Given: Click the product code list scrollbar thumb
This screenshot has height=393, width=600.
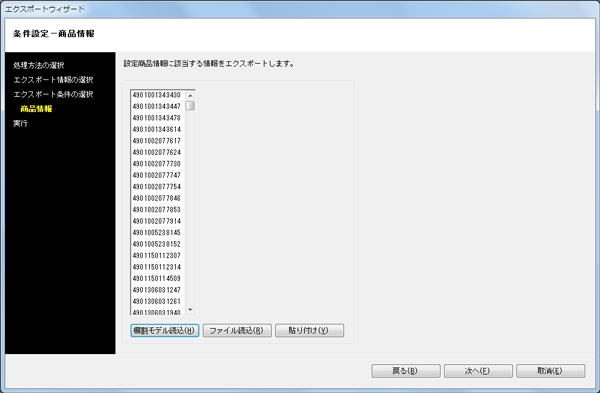Looking at the screenshot, I should point(190,106).
